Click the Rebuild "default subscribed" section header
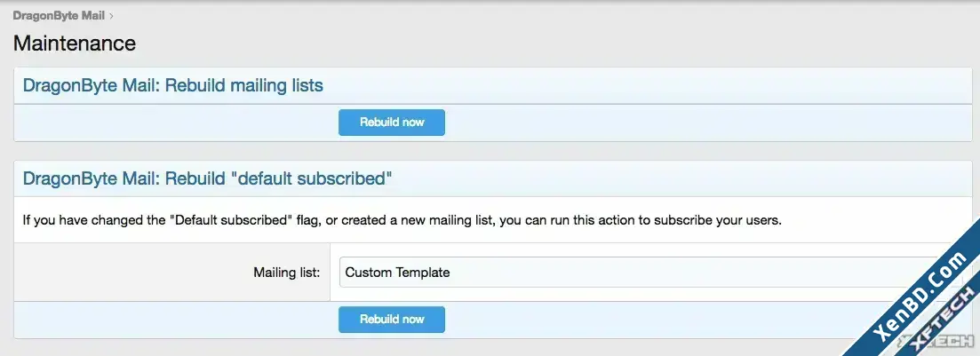The height and width of the screenshot is (356, 980). (x=208, y=178)
